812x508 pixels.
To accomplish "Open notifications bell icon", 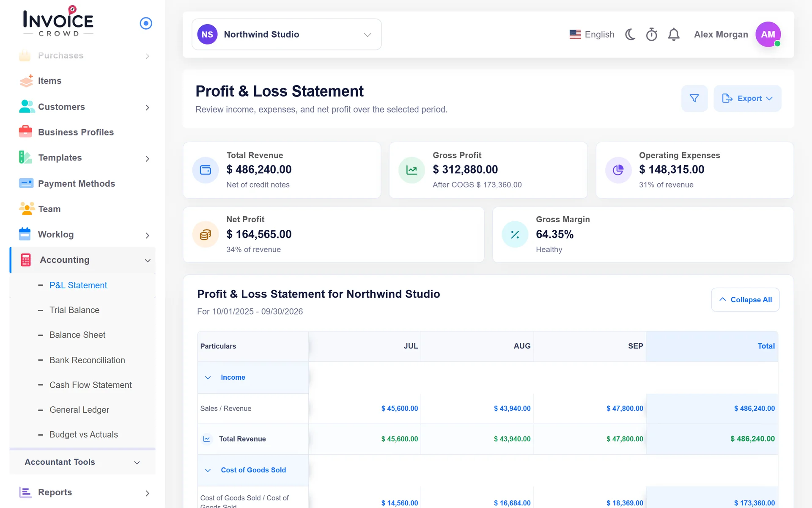I will (674, 34).
